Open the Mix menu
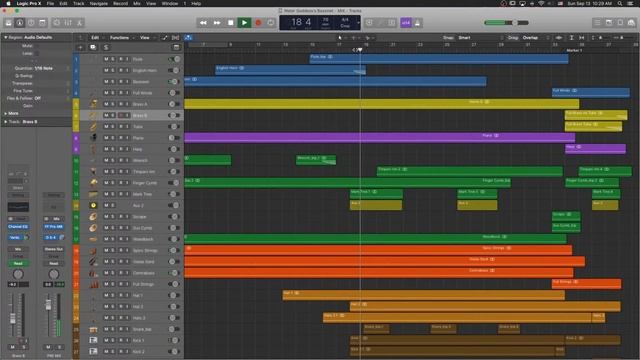This screenshot has height=360, width=640. 137,3
